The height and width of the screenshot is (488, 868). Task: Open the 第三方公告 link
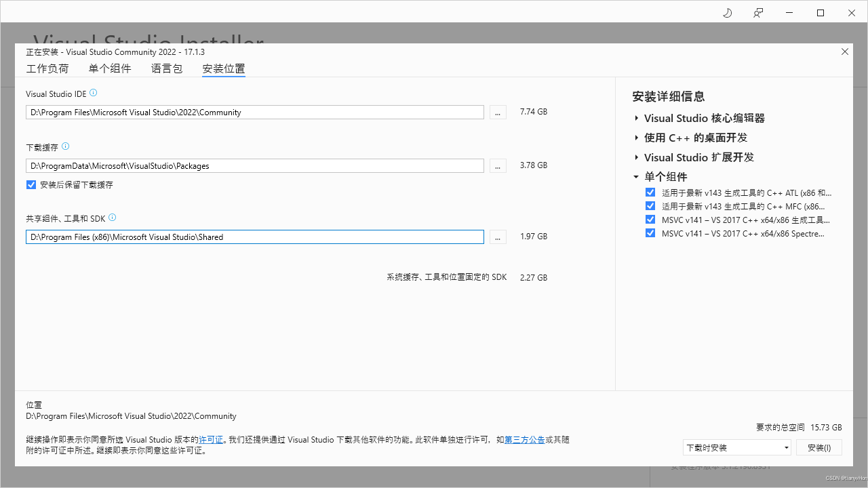525,440
